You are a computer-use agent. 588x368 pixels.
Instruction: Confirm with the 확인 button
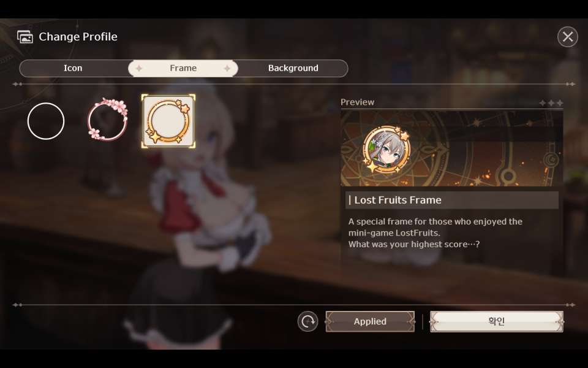click(x=497, y=321)
